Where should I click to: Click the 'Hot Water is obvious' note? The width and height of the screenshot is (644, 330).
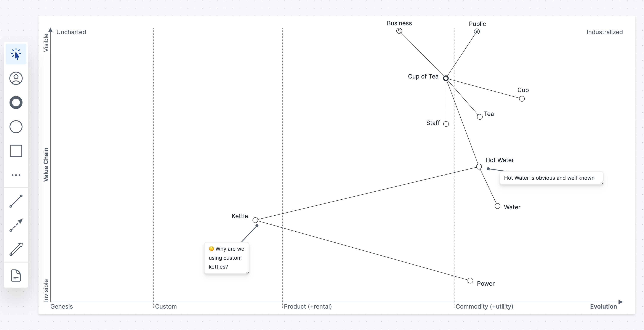pos(549,178)
